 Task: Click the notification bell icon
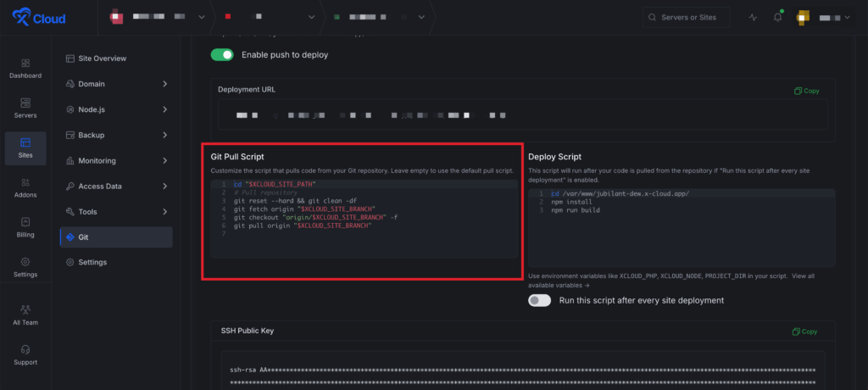pyautogui.click(x=777, y=17)
